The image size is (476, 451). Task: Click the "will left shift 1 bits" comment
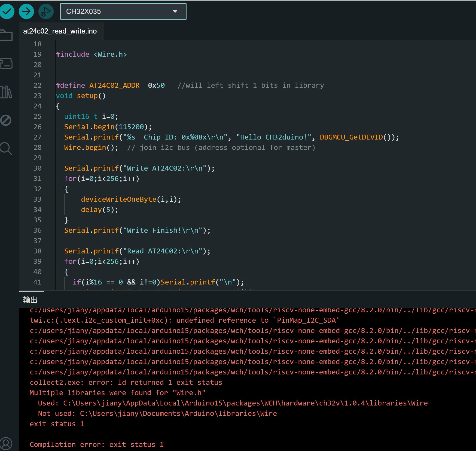251,85
